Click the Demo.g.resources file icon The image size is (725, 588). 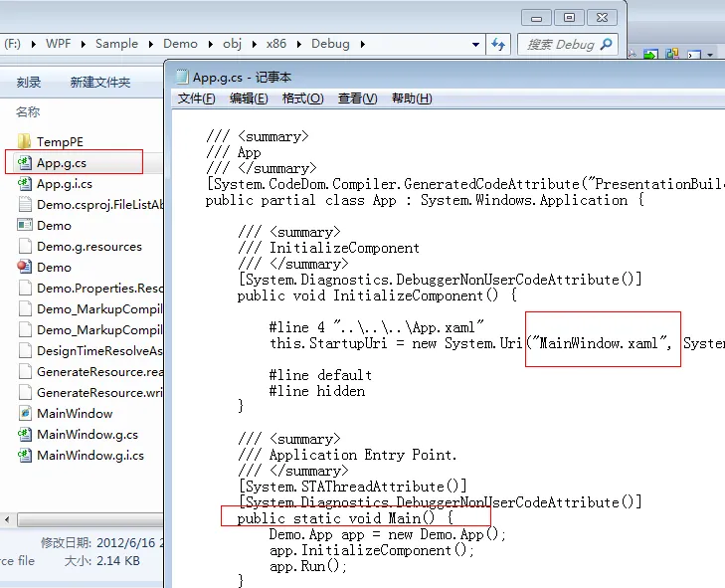point(25,246)
